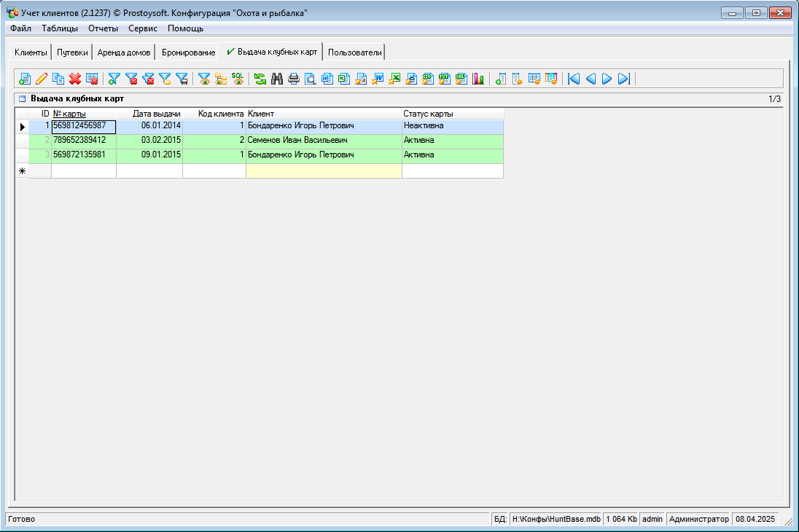Switch to the Бронирование tab

pyautogui.click(x=188, y=52)
